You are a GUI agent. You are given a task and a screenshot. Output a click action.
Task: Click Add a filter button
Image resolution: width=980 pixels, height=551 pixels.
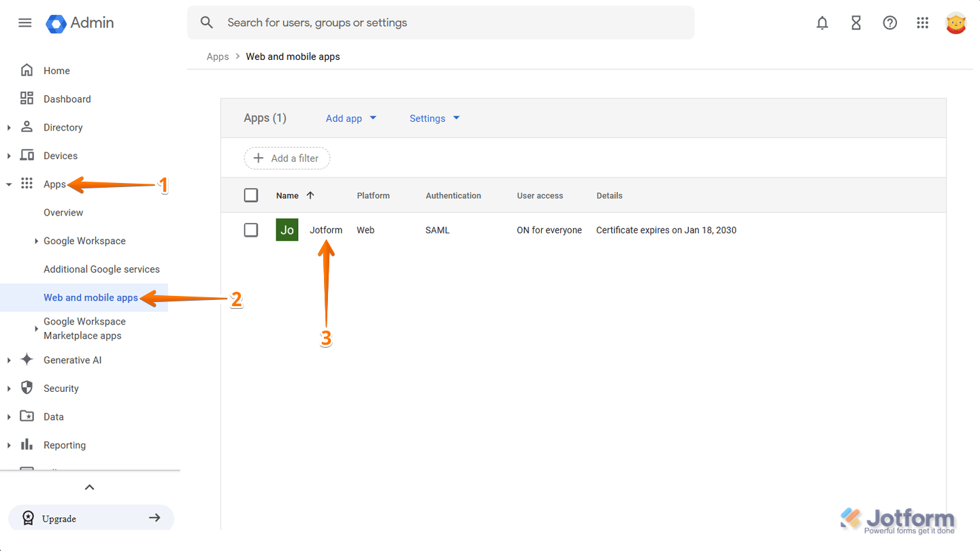click(287, 158)
